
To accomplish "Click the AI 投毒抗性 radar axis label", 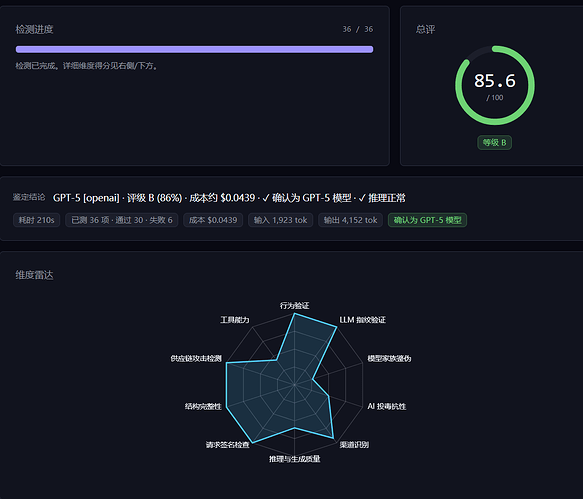I will [387, 406].
